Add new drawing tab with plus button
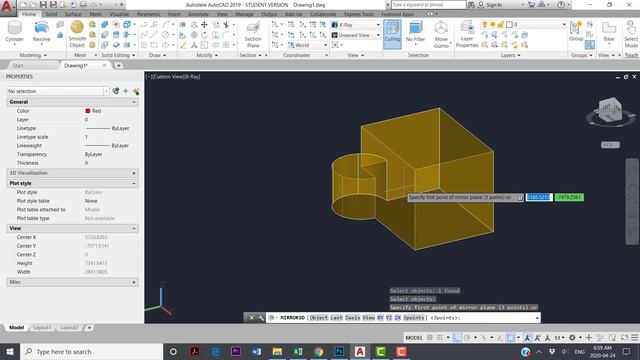Image resolution: width=640 pixels, height=360 pixels. coord(118,65)
